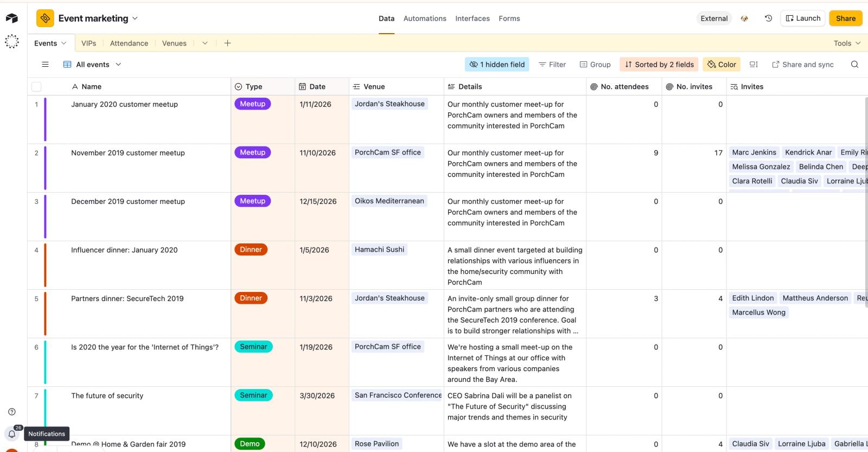Click the row height icon next to Color
Screen dimensions: 868x452
pos(754,65)
